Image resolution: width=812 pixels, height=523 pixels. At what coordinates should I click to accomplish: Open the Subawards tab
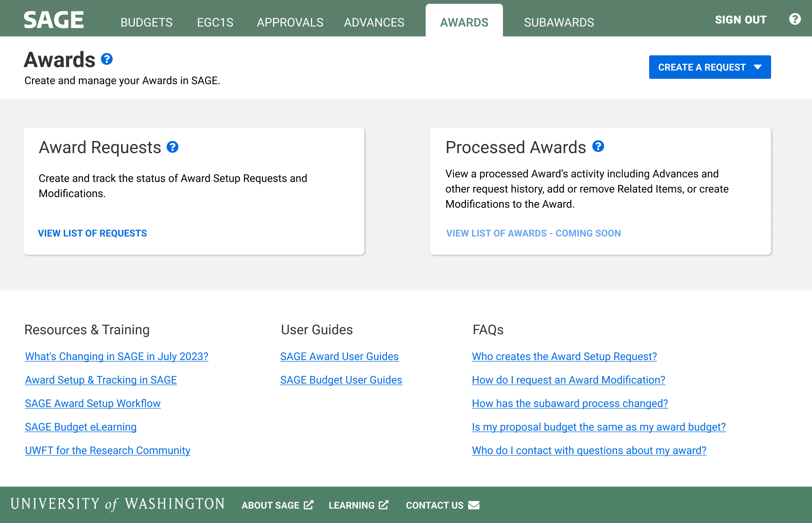pyautogui.click(x=559, y=22)
